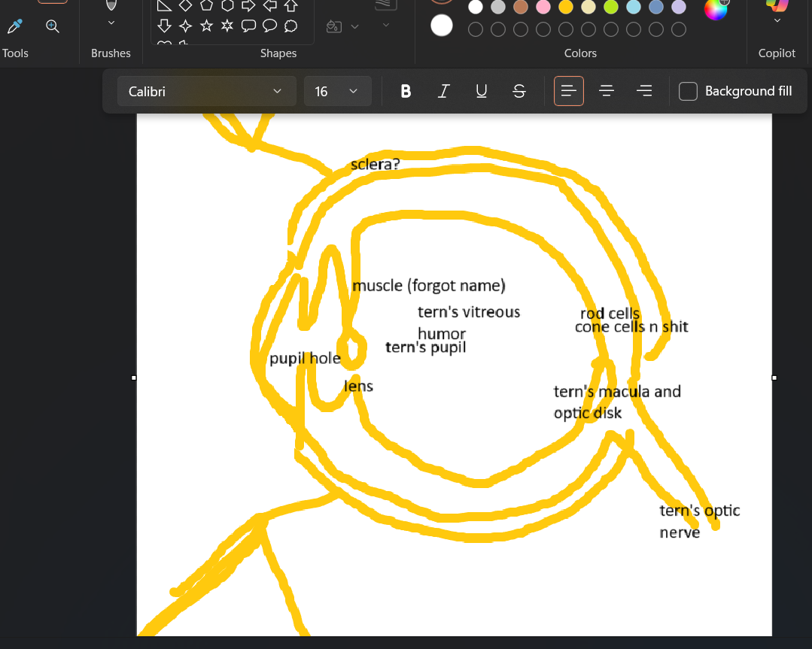Viewport: 812px width, 649px height.
Task: Choose the light blue color swatch
Action: pos(634,7)
